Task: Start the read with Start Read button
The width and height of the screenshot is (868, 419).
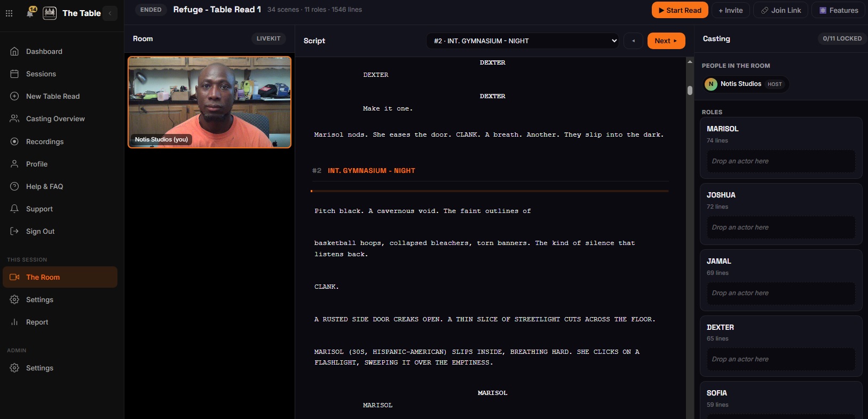Action: pos(680,10)
